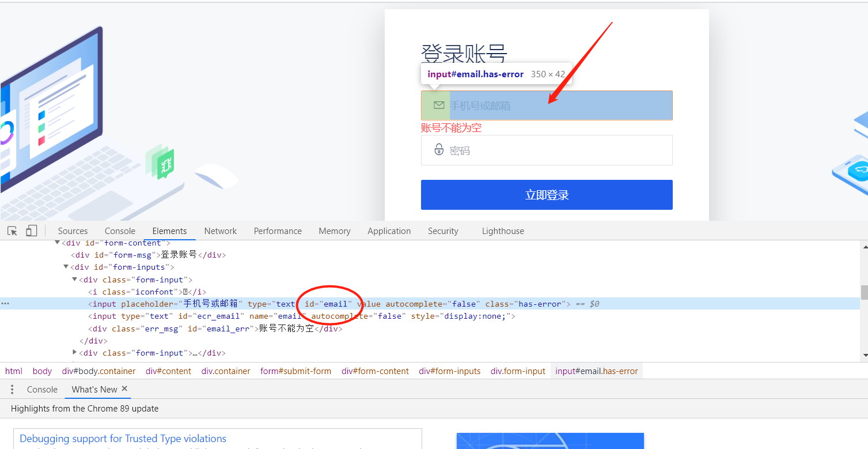Viewport: 868px width, 449px height.
Task: Open the Trusted Type violations debugging link
Action: (x=122, y=438)
